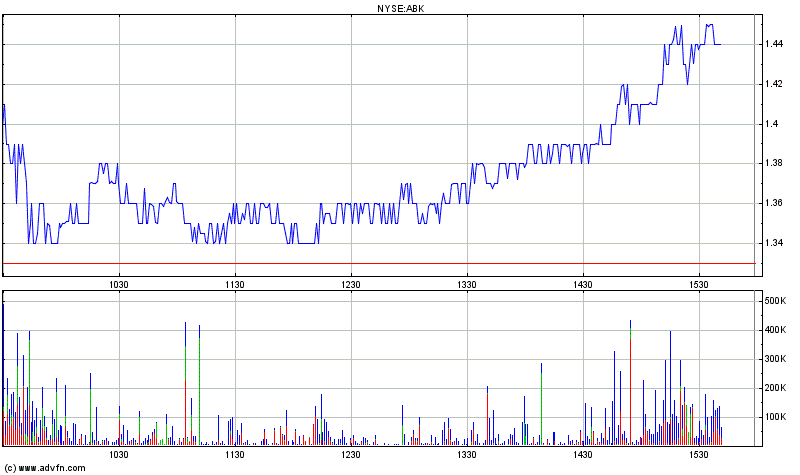Click the 1430 time label under price chart

click(x=583, y=285)
